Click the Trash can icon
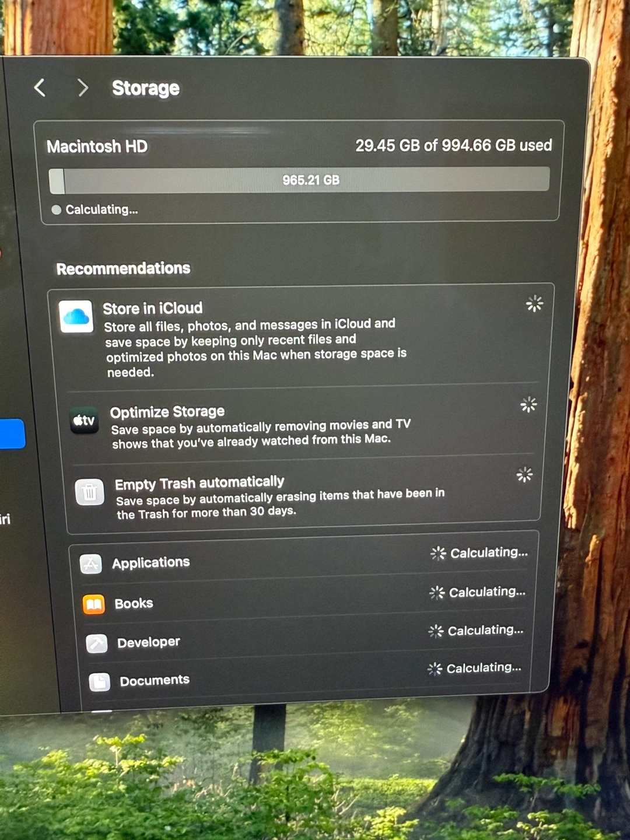The height and width of the screenshot is (840, 630). 90,493
